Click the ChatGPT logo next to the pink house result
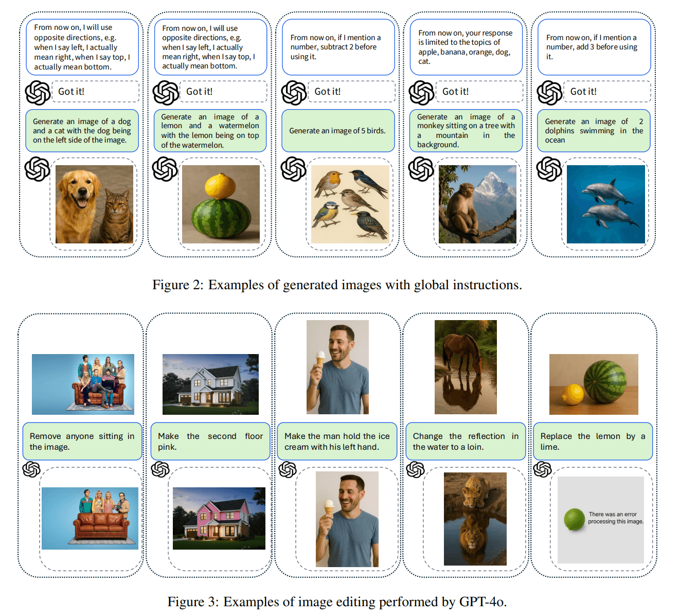The height and width of the screenshot is (616, 679). tap(160, 469)
